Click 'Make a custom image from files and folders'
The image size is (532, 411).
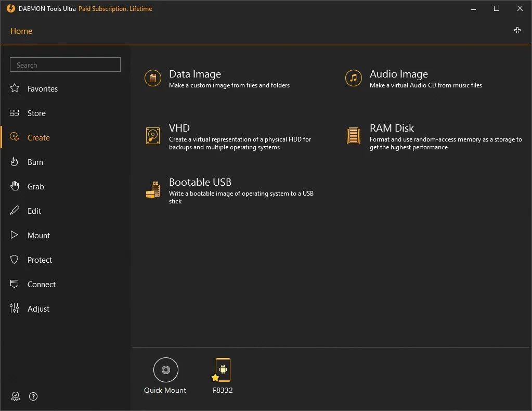[x=229, y=85]
